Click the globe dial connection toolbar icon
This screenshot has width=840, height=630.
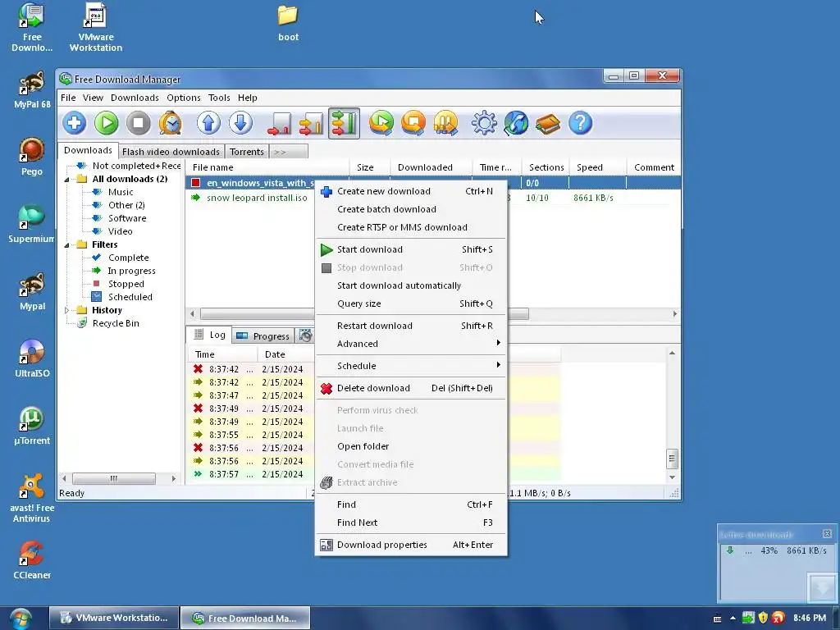coord(516,124)
